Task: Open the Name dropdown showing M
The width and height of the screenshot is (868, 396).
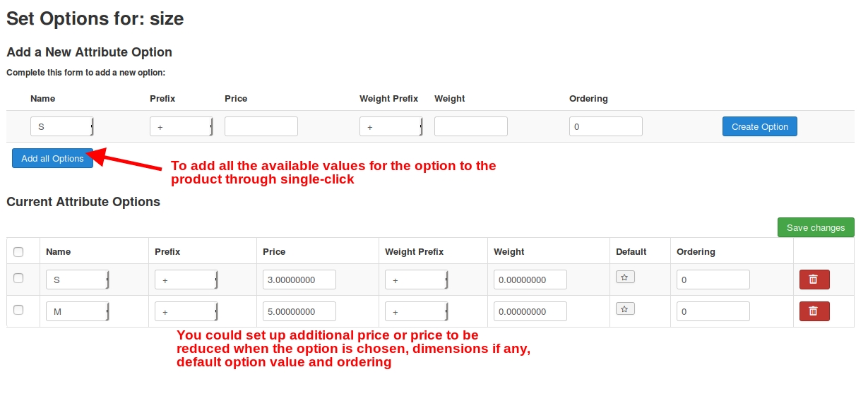Action: [x=78, y=311]
